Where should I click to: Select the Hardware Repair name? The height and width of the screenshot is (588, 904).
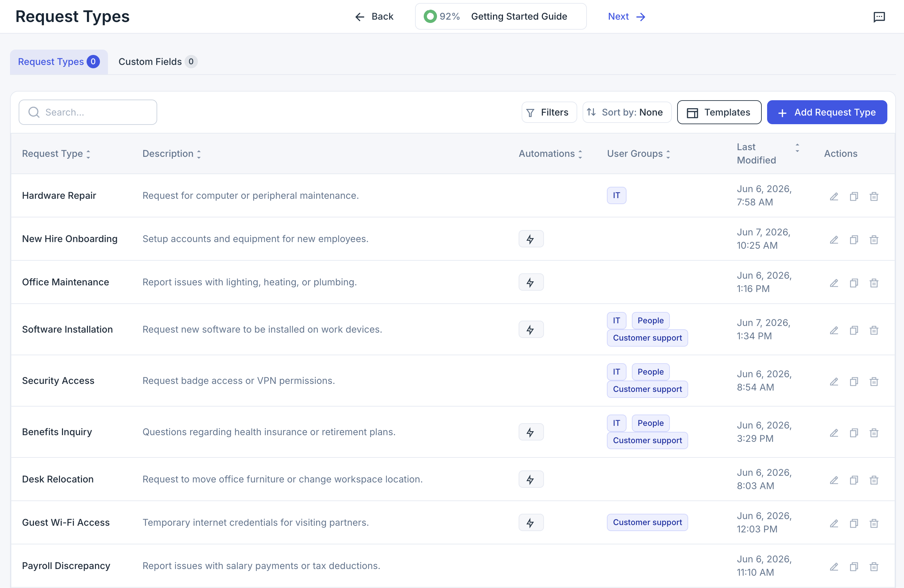click(x=59, y=195)
